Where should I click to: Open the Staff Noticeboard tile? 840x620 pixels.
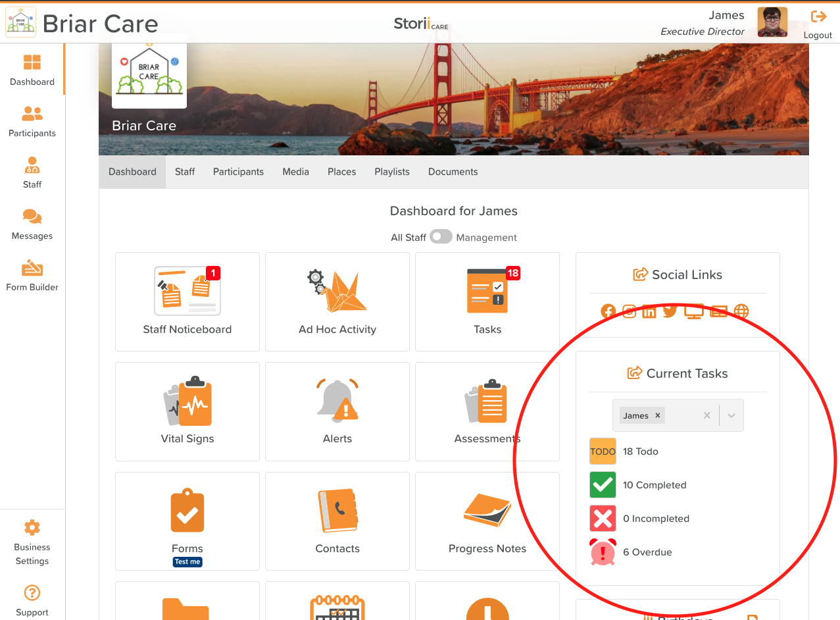[187, 301]
